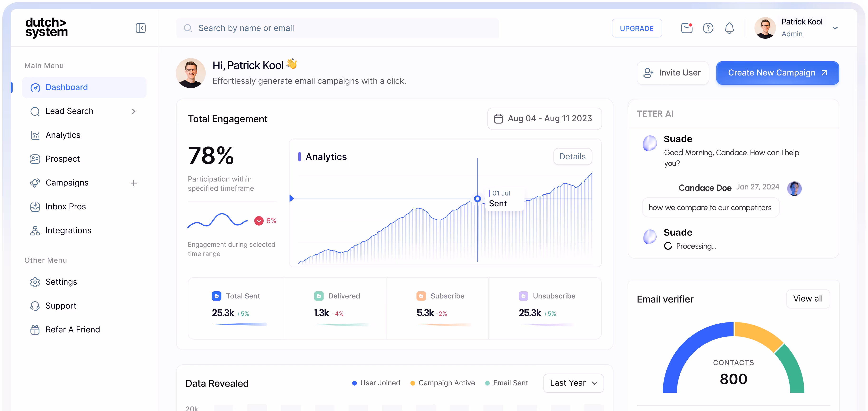The width and height of the screenshot is (868, 411).
Task: Click the Subscribe 5.3k value
Action: click(x=425, y=313)
